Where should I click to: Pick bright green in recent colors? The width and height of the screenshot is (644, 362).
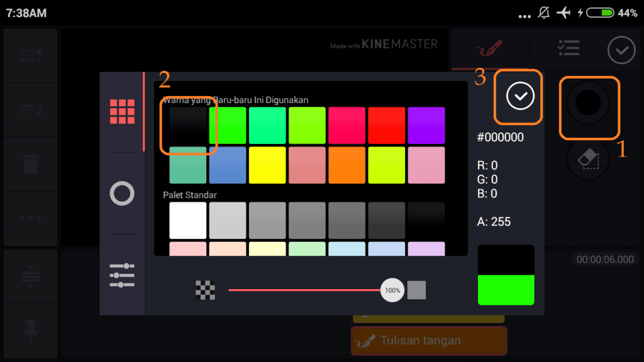click(x=228, y=125)
